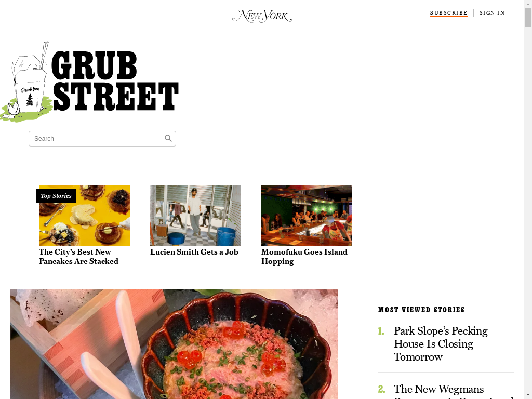Read 'The City's Best New Pancakes Are Stacked'

point(79,257)
